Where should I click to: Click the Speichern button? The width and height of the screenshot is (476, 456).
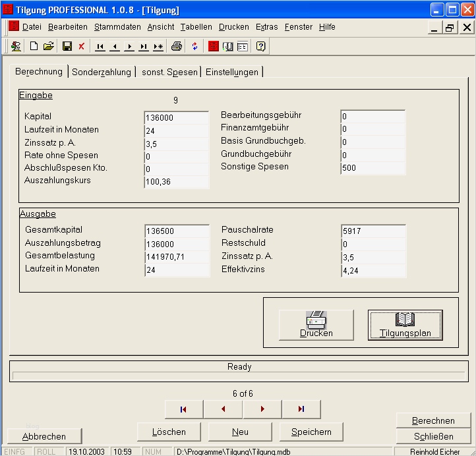tap(311, 432)
